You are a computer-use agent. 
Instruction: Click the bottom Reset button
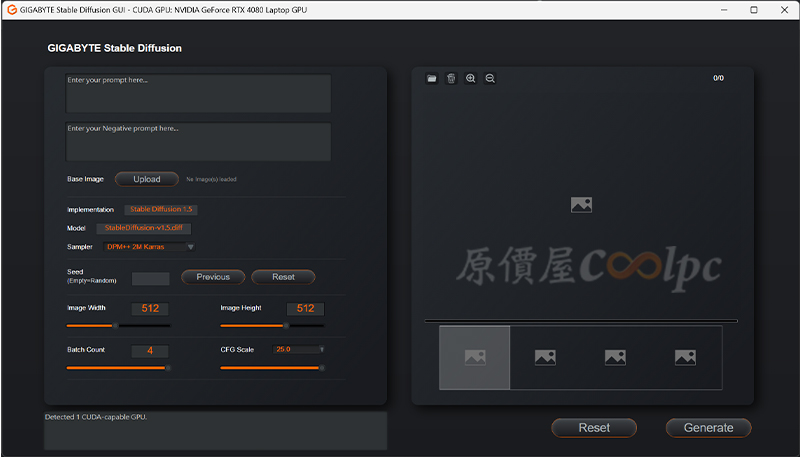pos(594,427)
